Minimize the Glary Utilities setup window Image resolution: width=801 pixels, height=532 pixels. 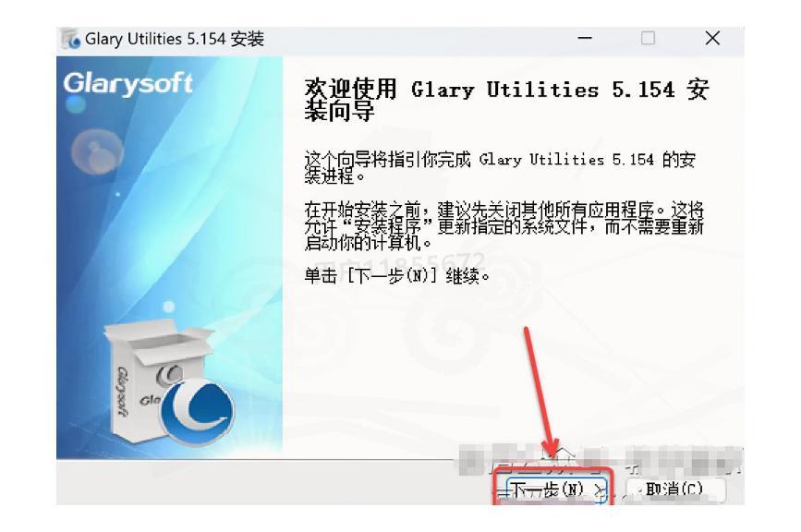[x=585, y=38]
